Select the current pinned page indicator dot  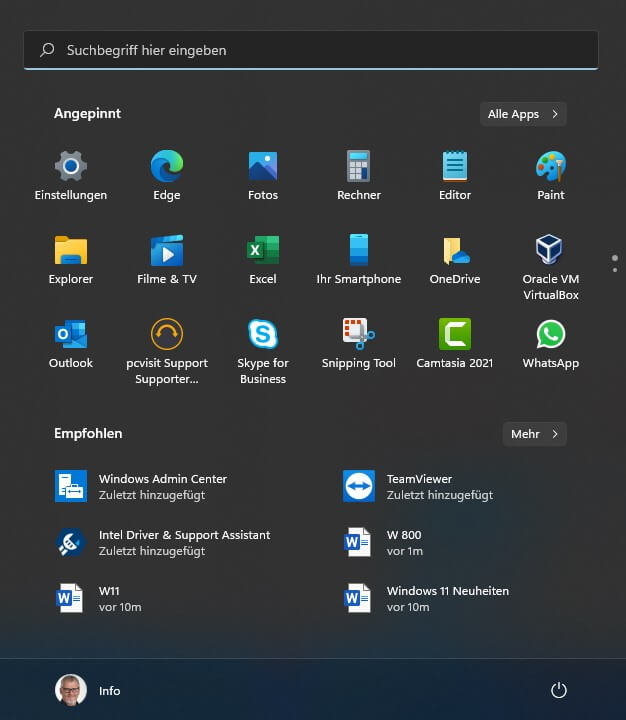pos(615,258)
